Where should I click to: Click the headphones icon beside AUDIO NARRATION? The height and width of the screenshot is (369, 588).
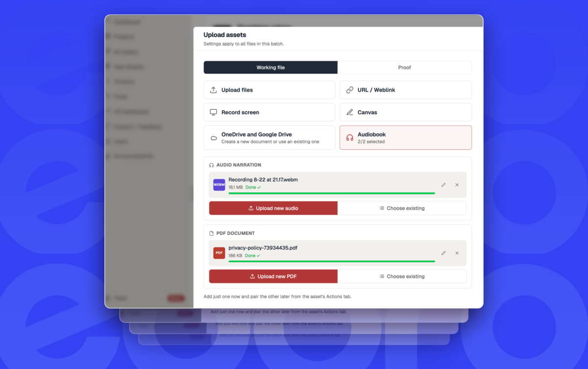[x=212, y=165]
